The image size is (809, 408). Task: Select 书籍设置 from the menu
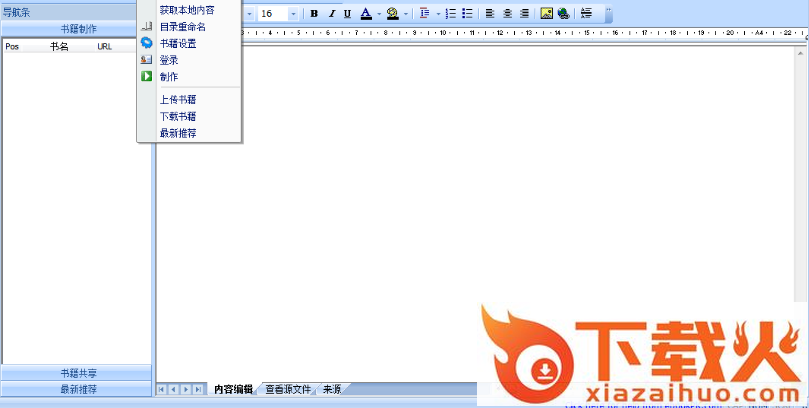(x=177, y=43)
